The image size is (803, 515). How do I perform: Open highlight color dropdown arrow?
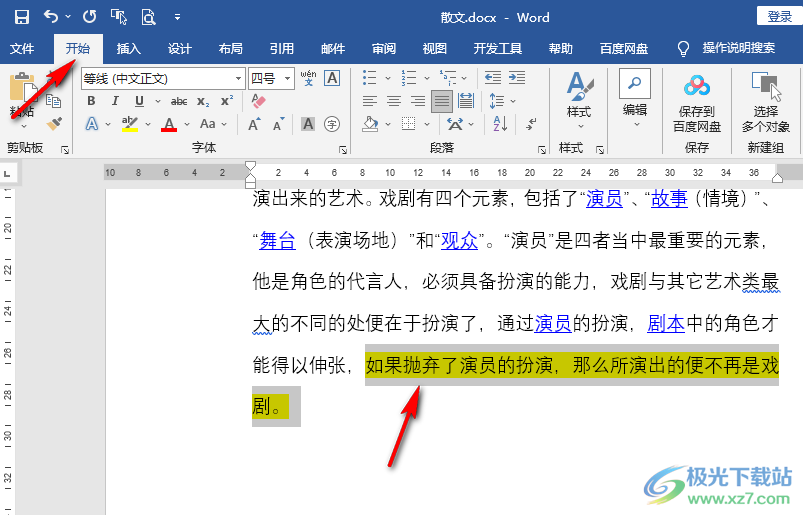click(147, 124)
